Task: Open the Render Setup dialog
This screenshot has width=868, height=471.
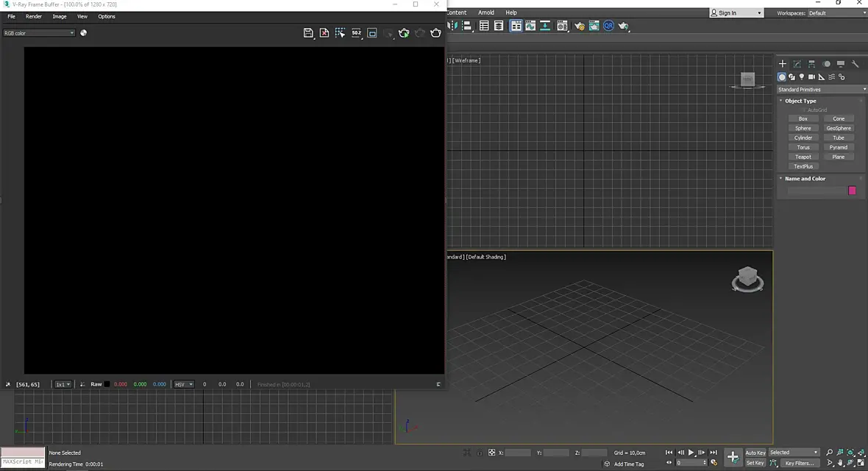Action: point(580,26)
